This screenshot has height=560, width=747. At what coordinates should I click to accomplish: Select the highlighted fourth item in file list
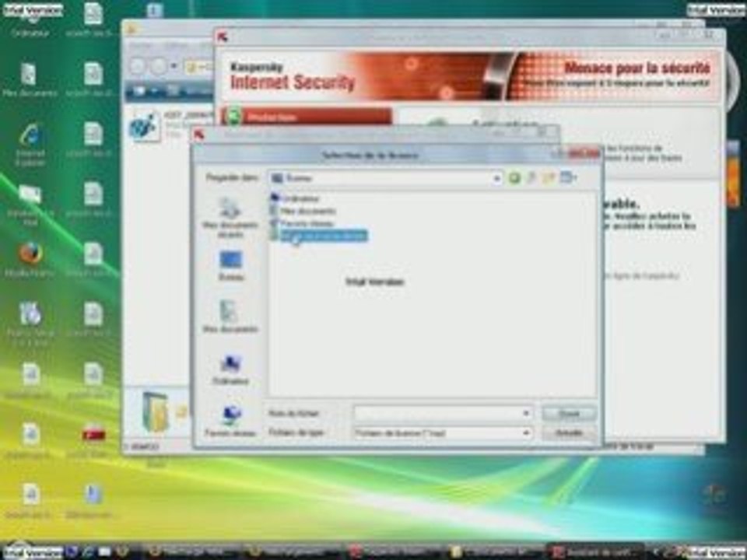click(319, 235)
